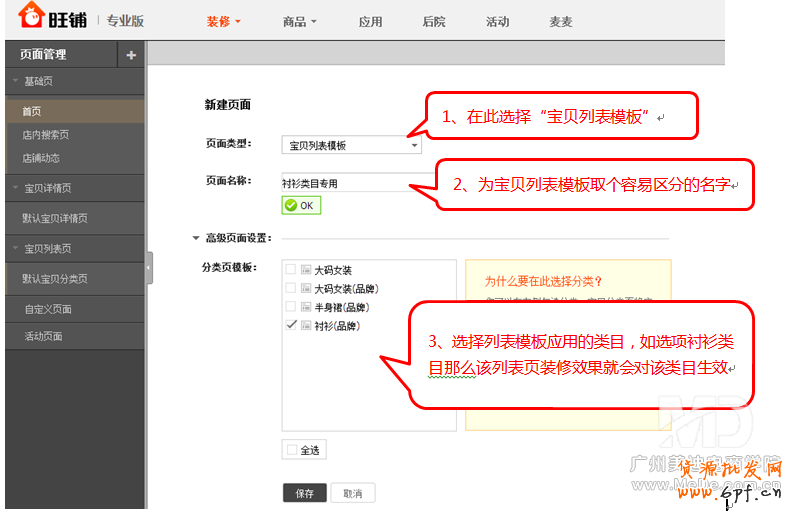Open the 麦麦 top menu
The image size is (792, 514).
pyautogui.click(x=561, y=22)
